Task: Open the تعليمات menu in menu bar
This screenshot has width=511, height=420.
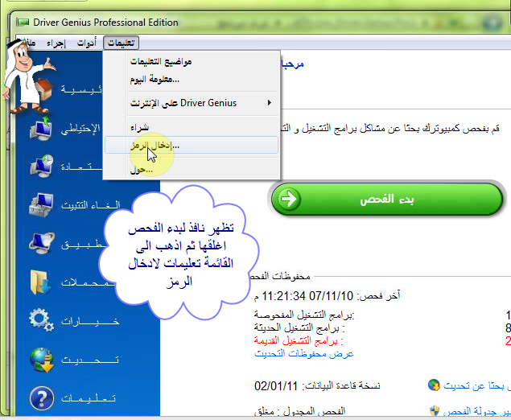Action: pyautogui.click(x=122, y=43)
